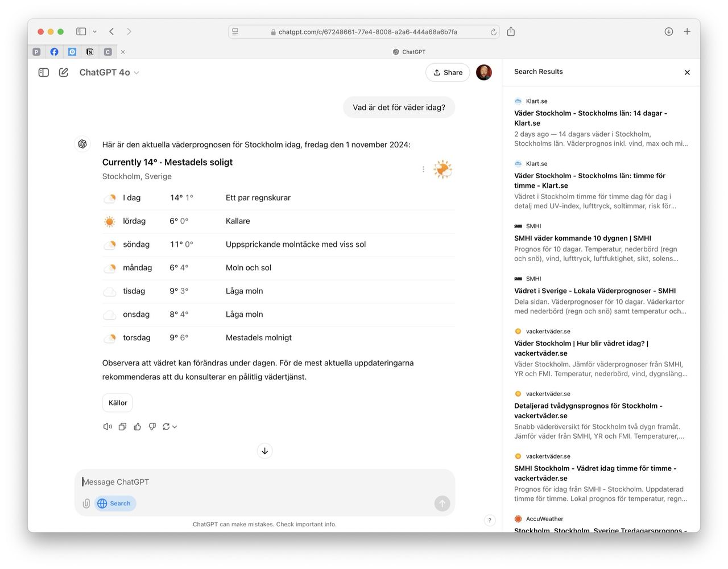Start a new chat with compose icon
Viewport: 728px width, 569px height.
[x=64, y=72]
